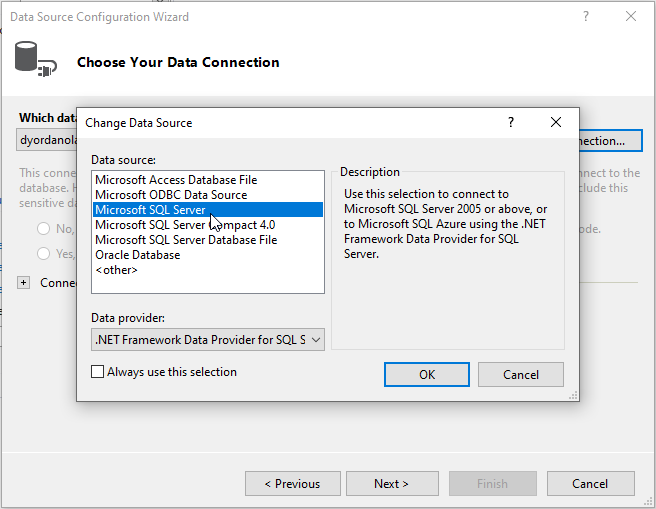Select Oracle Database in the list

point(138,255)
